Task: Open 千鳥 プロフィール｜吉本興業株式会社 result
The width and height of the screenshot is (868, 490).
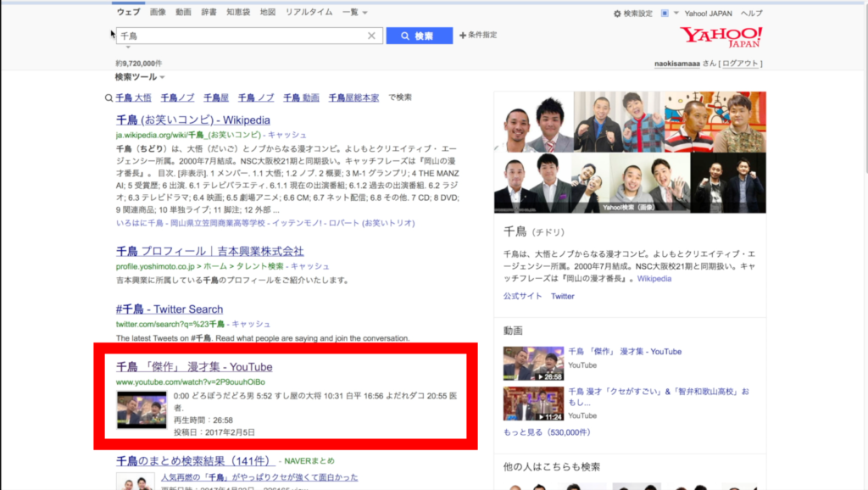Action: 210,251
